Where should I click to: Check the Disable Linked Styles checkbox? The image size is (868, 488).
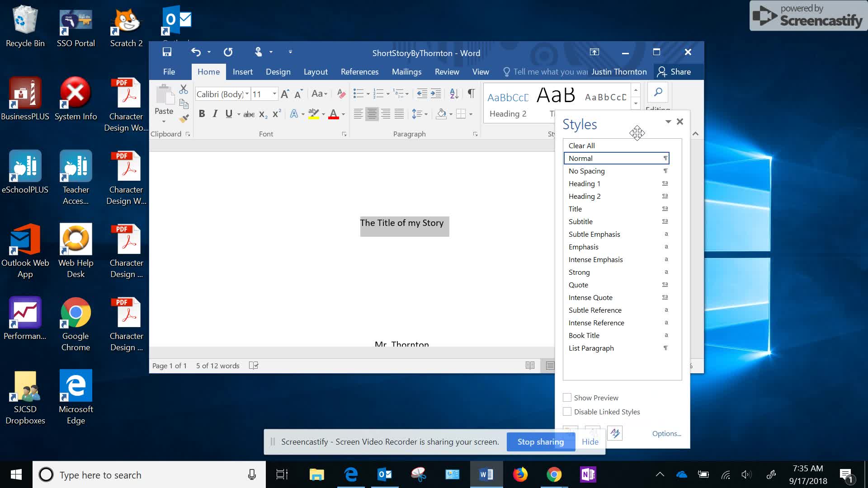tap(567, 412)
